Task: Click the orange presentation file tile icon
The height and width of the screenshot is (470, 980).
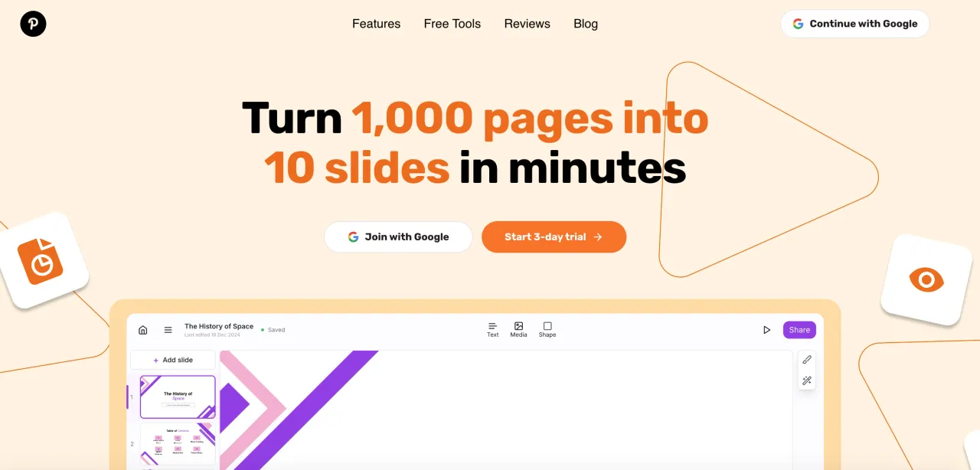Action: click(x=43, y=260)
